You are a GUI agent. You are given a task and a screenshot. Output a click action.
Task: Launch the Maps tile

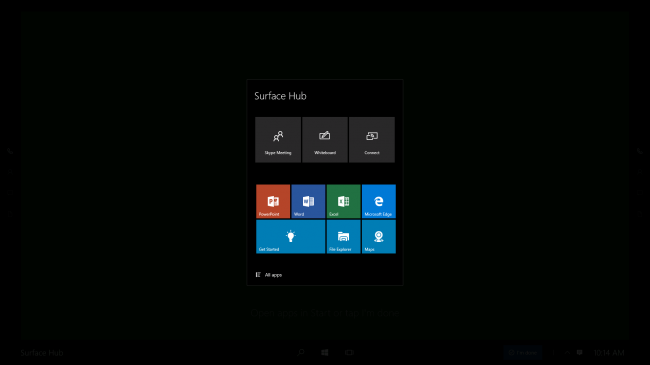tap(378, 236)
